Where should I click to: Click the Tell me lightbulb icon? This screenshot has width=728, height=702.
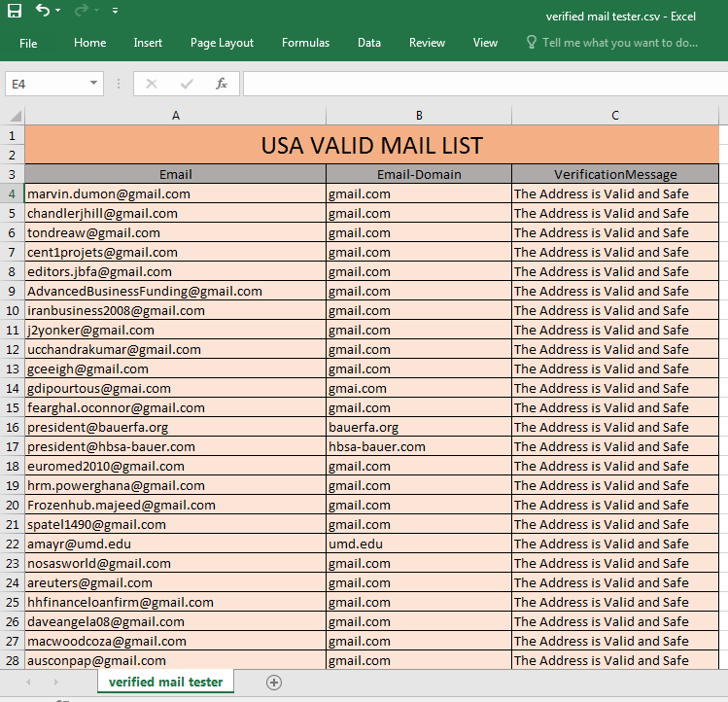(x=531, y=43)
